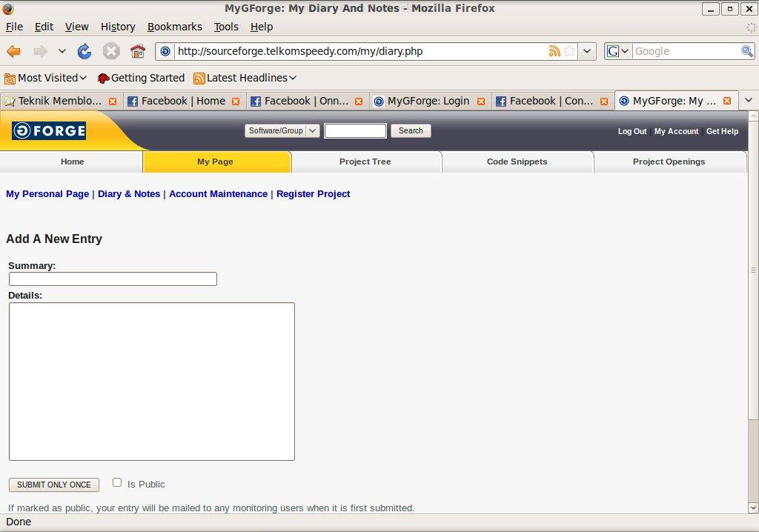The height and width of the screenshot is (532, 759).
Task: Open the search engine selector dropdown
Action: pos(618,51)
